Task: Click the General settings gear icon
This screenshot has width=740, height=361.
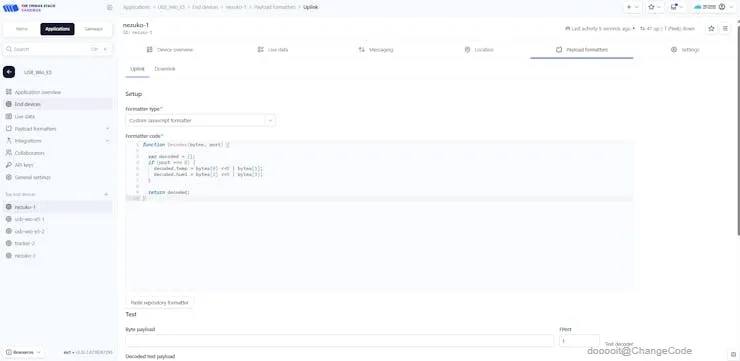Action: click(8, 177)
